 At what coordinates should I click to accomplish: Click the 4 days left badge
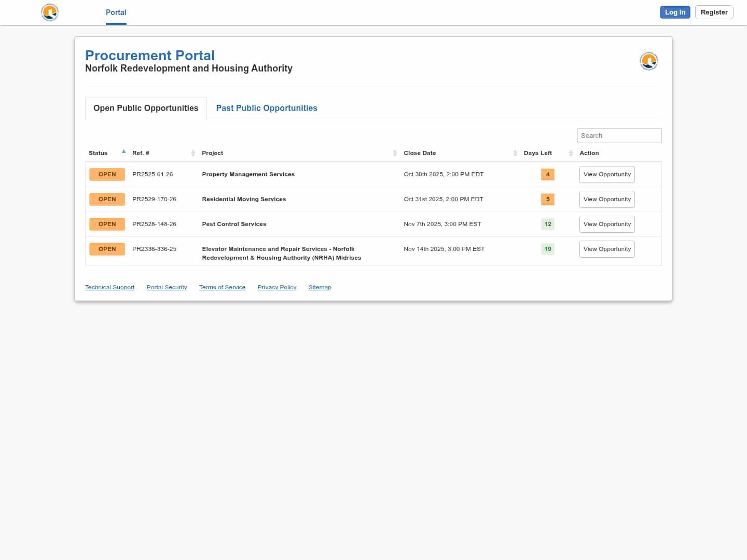(547, 175)
